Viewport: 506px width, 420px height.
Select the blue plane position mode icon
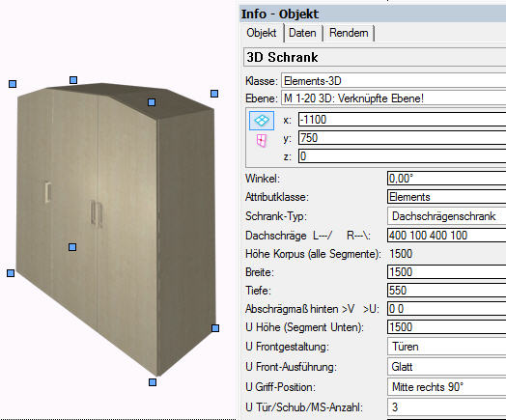pyautogui.click(x=262, y=121)
